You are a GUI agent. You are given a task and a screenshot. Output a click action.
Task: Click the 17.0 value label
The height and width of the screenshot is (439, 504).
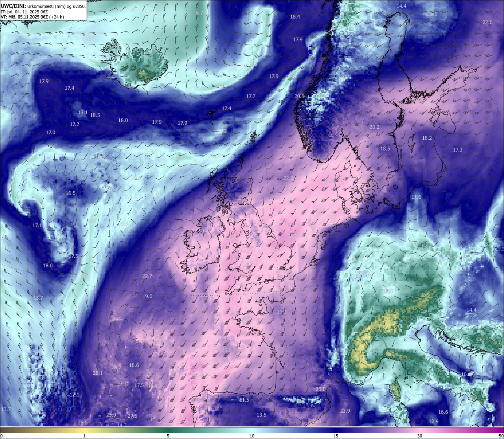click(50, 132)
